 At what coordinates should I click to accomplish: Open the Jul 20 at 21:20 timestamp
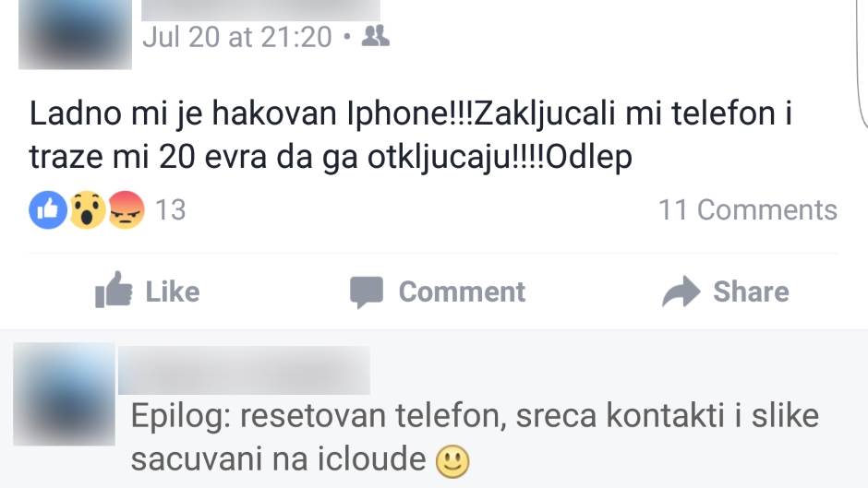[x=237, y=37]
